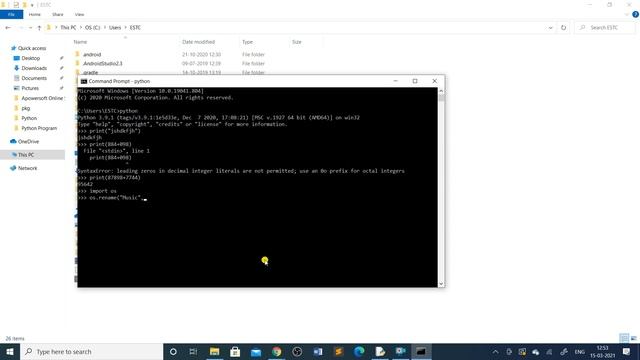Open Mail app from taskbar

pyautogui.click(x=256, y=351)
